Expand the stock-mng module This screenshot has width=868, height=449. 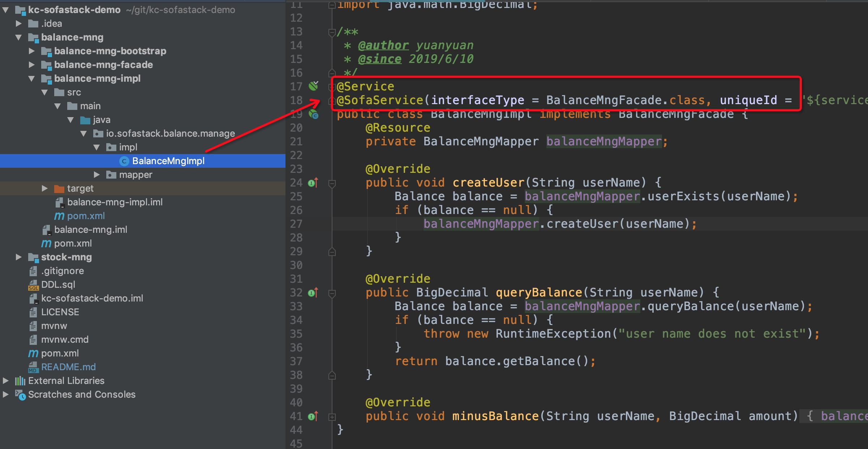pyautogui.click(x=18, y=257)
